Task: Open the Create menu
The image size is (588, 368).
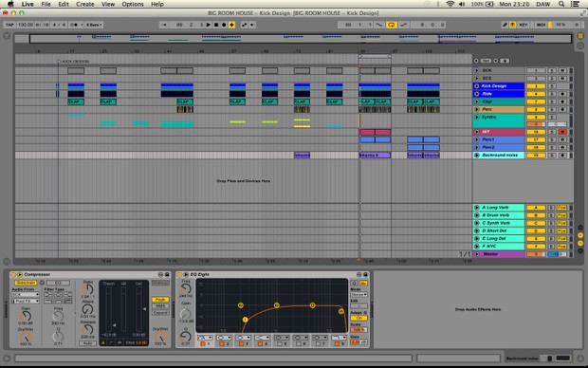Action: click(85, 4)
